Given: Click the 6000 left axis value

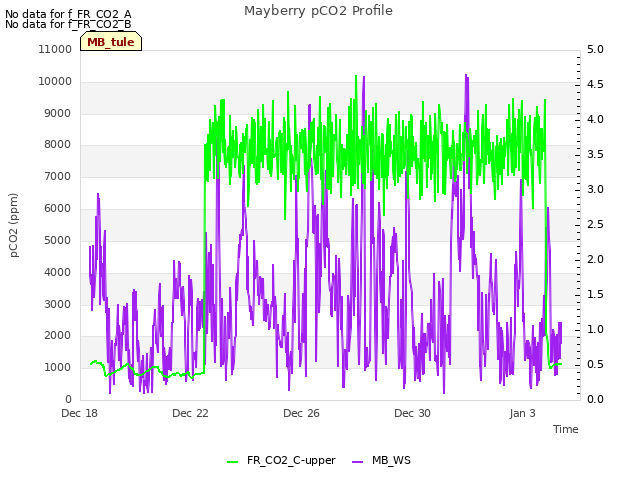Looking at the screenshot, I should click(58, 208).
